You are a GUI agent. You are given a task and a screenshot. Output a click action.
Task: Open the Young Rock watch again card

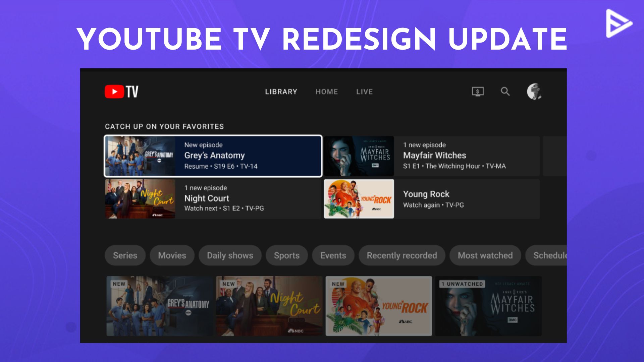432,199
